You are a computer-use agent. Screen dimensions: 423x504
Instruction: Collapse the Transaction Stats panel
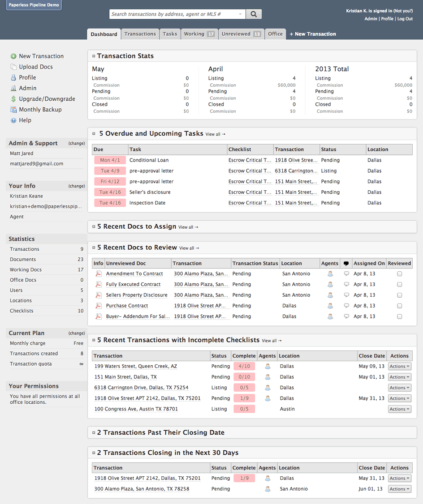tap(94, 56)
